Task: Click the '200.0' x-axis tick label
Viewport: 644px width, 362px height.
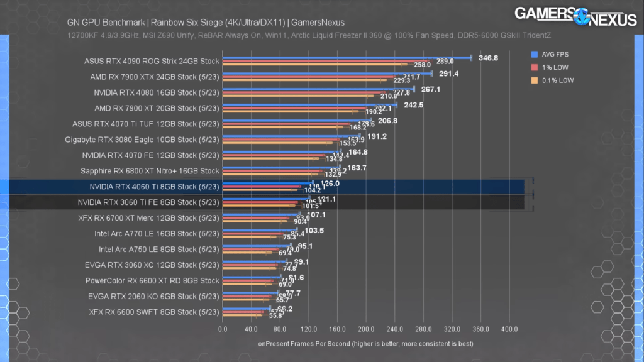Action: point(366,329)
